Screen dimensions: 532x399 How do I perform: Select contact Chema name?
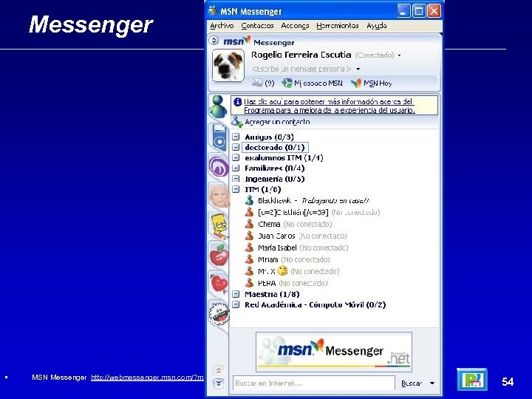pyautogui.click(x=269, y=225)
